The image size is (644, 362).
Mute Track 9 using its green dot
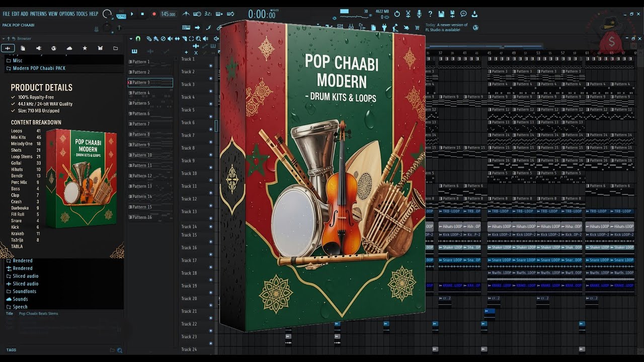point(210,167)
